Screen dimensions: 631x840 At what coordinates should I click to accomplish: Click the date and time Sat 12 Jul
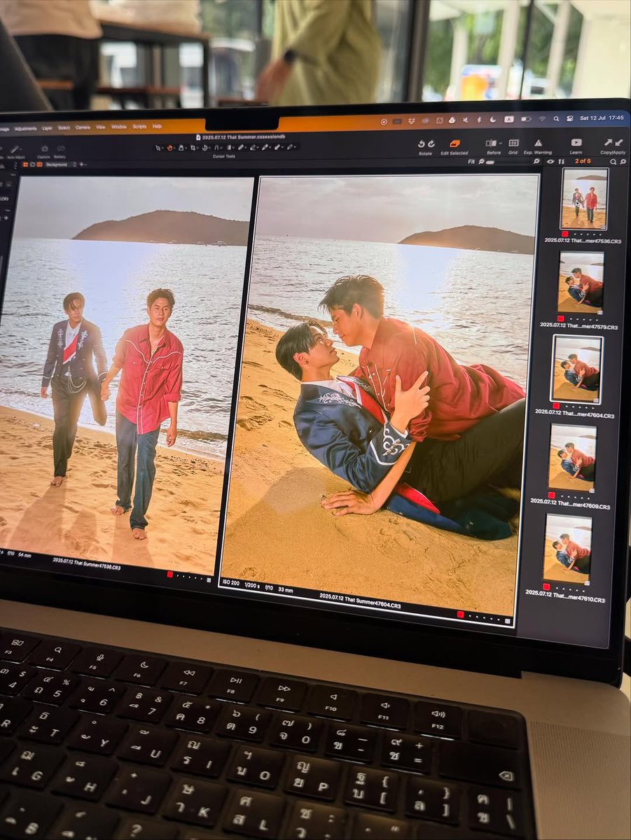(602, 118)
